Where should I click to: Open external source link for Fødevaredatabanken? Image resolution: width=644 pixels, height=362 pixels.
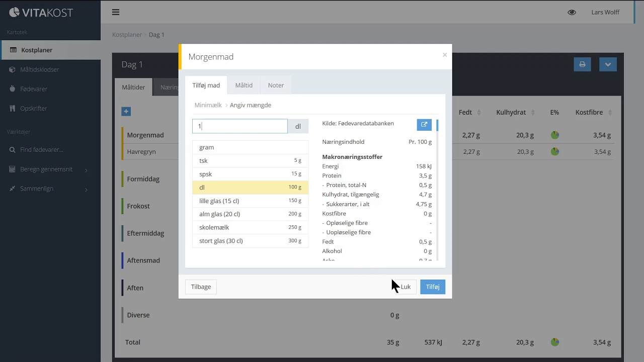coord(424,125)
